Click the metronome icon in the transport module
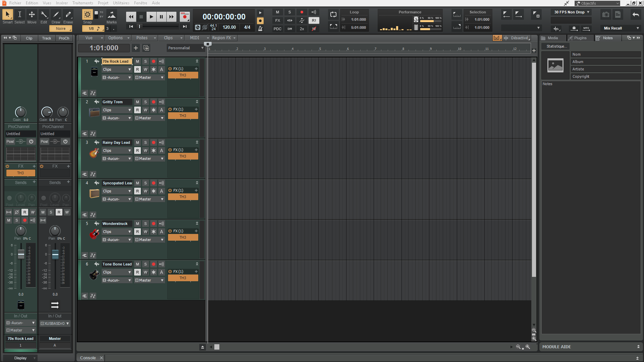This screenshot has width=644, height=362. [x=261, y=28]
